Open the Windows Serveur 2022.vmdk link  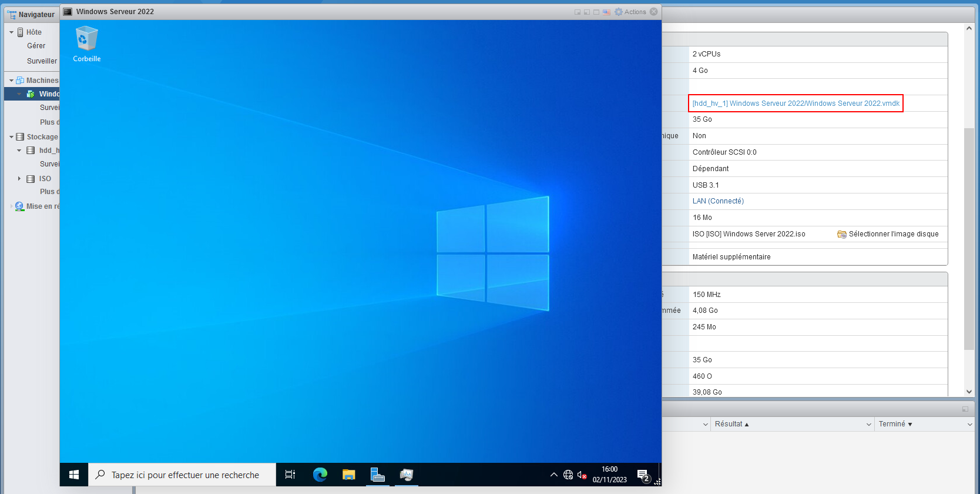pyautogui.click(x=796, y=104)
